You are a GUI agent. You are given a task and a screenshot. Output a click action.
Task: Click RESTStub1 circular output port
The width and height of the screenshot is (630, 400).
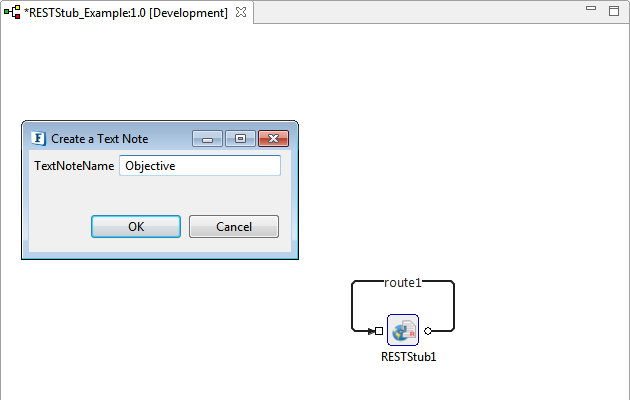[x=428, y=331]
